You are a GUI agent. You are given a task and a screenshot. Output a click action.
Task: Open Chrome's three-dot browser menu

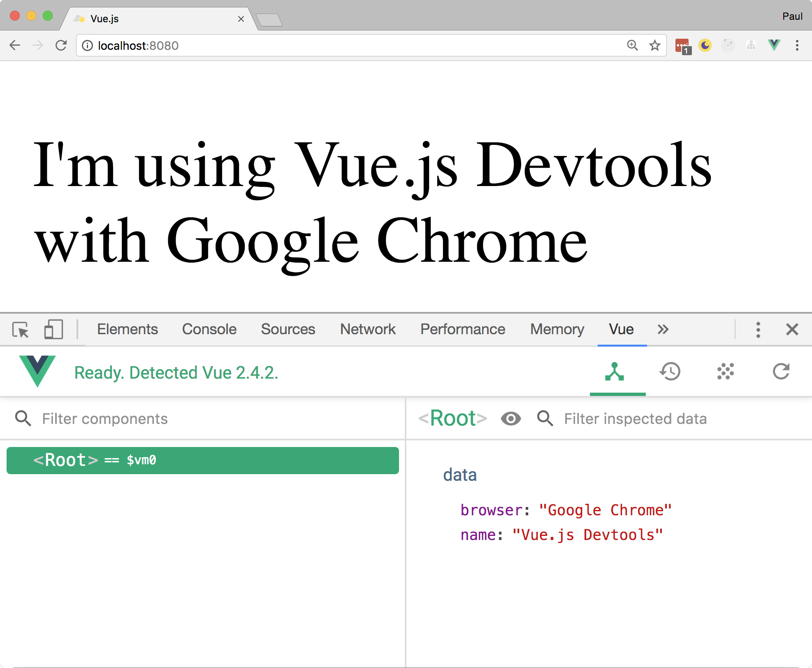pos(797,45)
